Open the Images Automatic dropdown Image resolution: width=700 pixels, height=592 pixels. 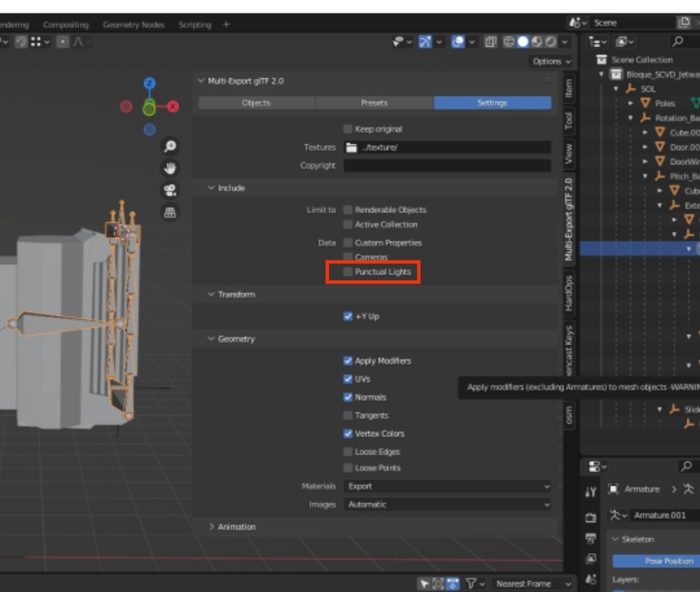(x=447, y=505)
